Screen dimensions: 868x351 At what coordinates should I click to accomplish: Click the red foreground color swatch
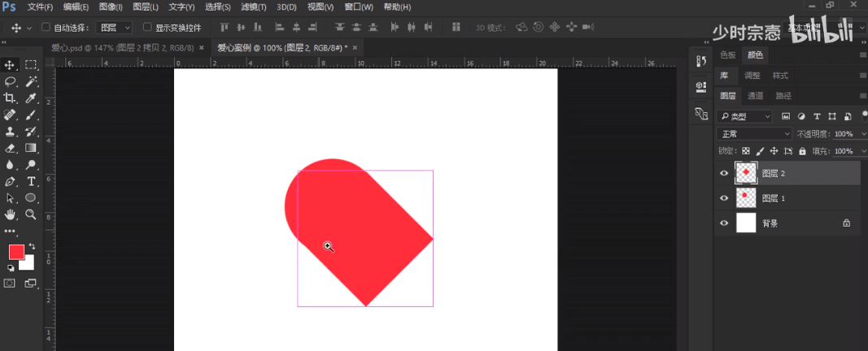[x=16, y=251]
